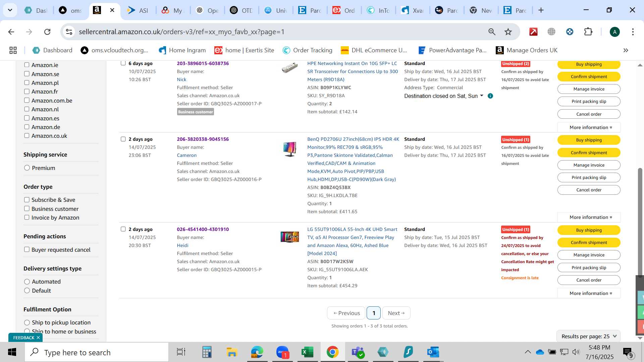Tick the Amazon.se marketplace checkbox
The image size is (644, 362).
click(27, 74)
